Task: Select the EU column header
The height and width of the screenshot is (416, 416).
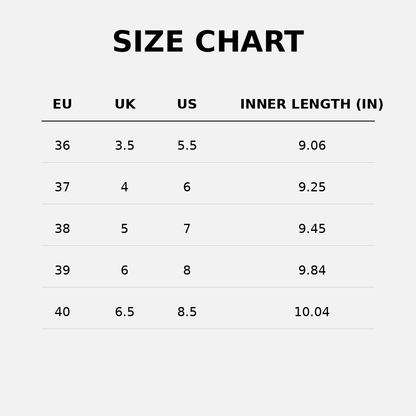Action: tap(62, 104)
